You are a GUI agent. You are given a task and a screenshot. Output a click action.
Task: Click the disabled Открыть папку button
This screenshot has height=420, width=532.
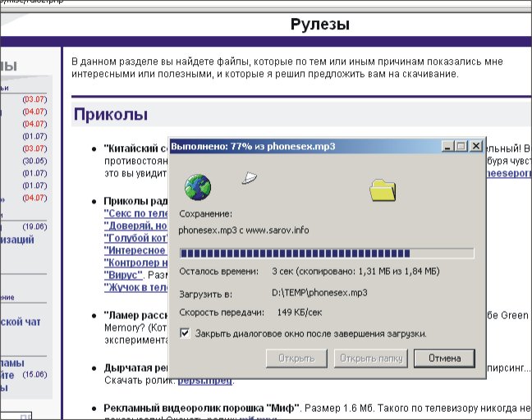(x=371, y=358)
